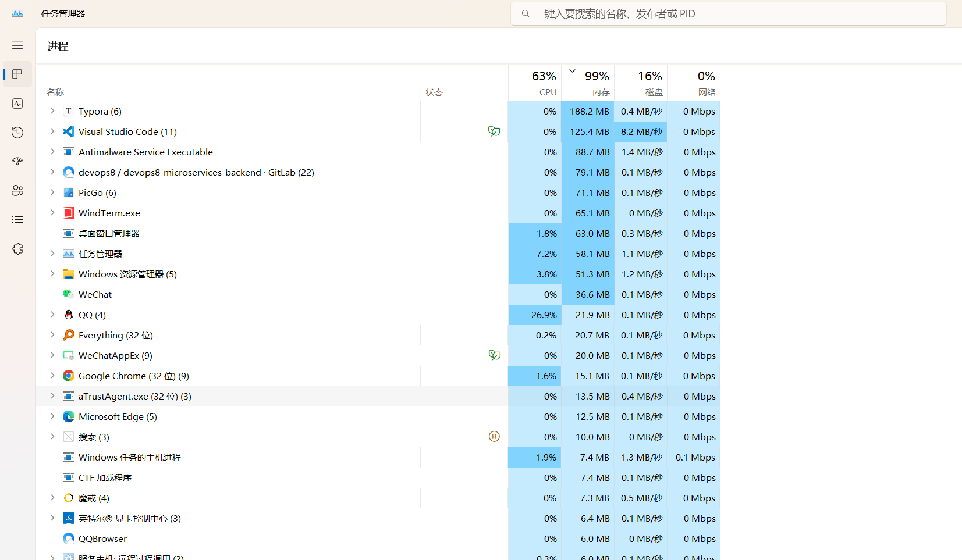Expand the Typora (6) process group
Image resolution: width=962 pixels, height=560 pixels.
pos(52,111)
